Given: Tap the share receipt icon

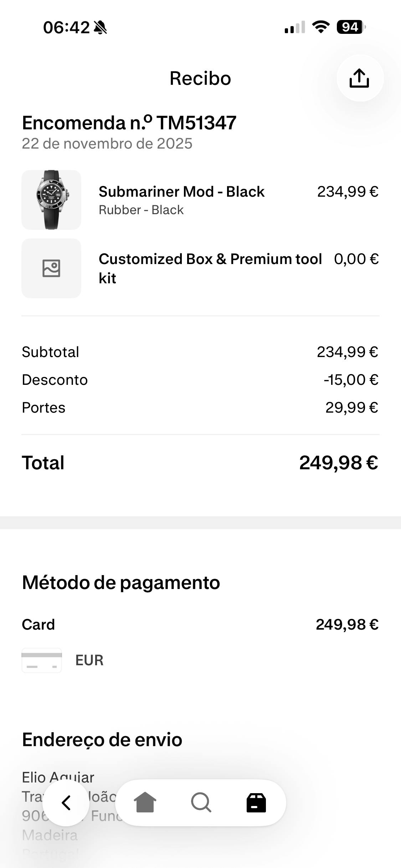Looking at the screenshot, I should point(360,78).
